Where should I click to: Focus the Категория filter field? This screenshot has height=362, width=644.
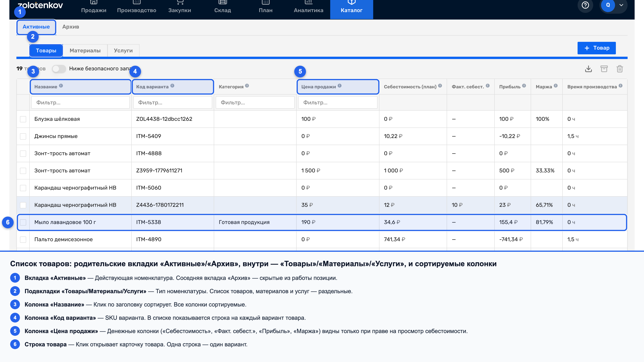[x=255, y=103]
